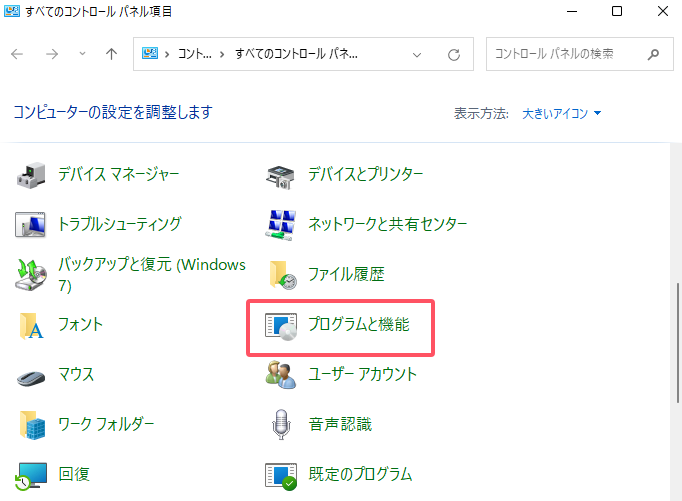The height and width of the screenshot is (501, 682).
Task: Open the デバイスとプリンター icon
Action: tap(281, 175)
